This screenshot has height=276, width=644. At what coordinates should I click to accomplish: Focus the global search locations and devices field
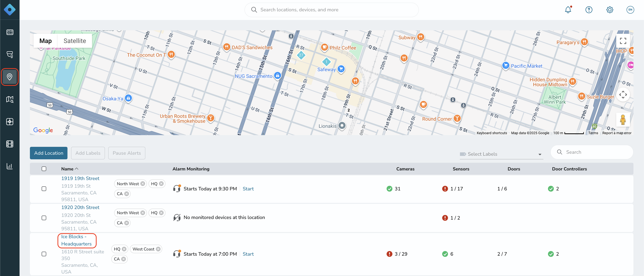[332, 10]
